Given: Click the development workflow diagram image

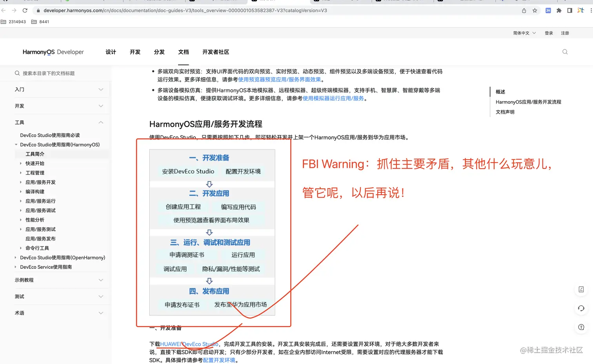Looking at the screenshot, I should (212, 232).
